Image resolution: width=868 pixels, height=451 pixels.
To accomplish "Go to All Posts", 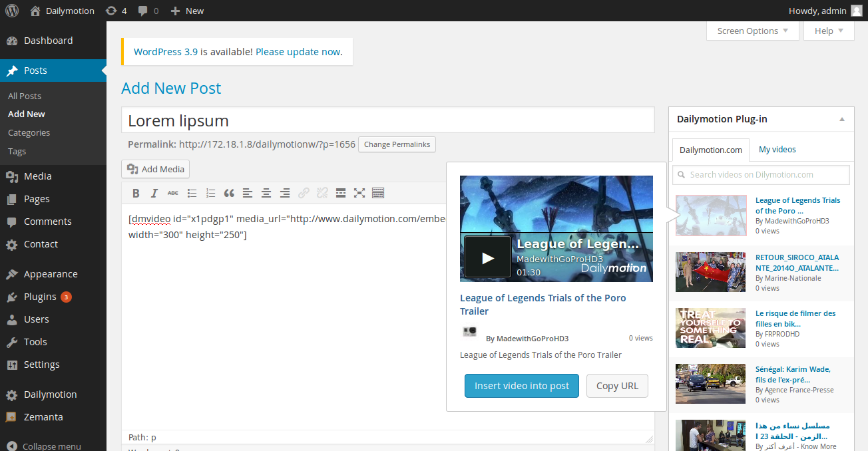I will pos(25,96).
